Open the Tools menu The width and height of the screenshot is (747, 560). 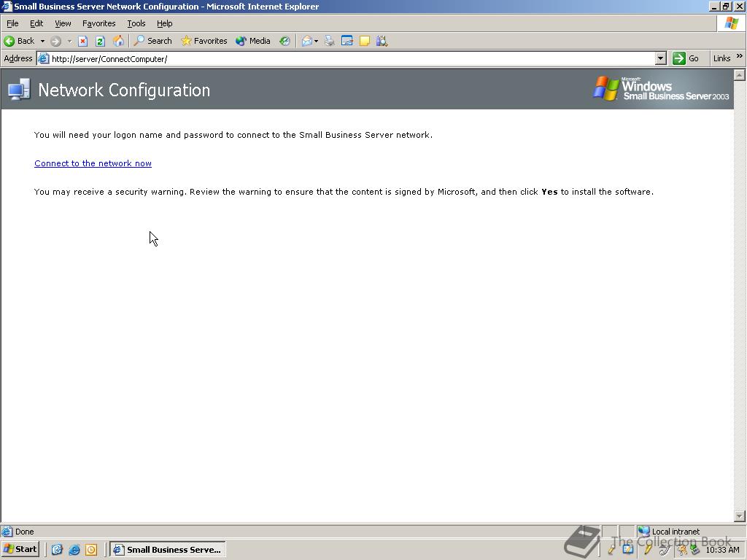click(136, 23)
